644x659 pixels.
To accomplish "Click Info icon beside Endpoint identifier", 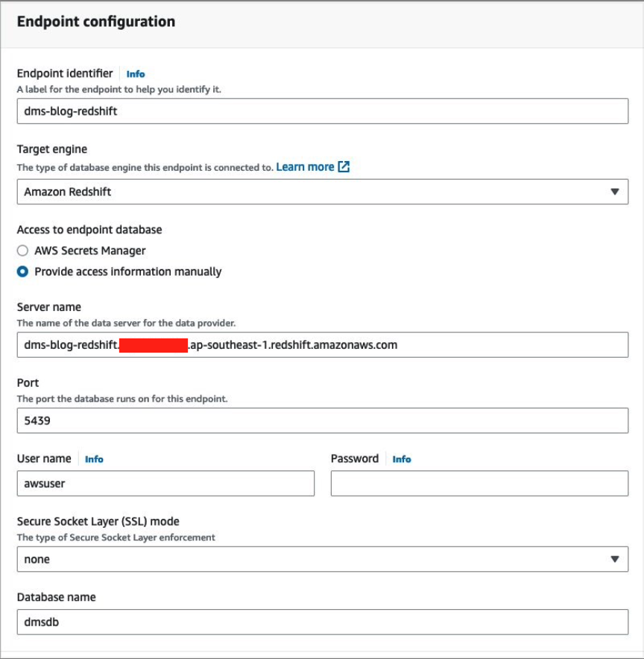I will coord(134,74).
